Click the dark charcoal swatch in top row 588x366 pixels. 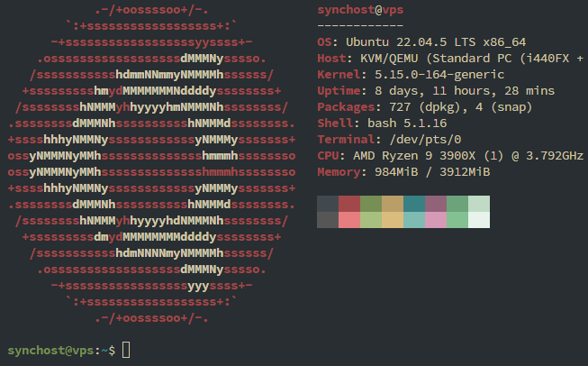pyautogui.click(x=328, y=204)
